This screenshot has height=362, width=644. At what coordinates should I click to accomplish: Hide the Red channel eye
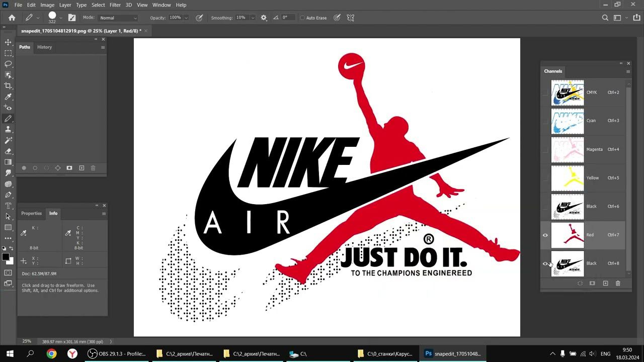pos(545,235)
